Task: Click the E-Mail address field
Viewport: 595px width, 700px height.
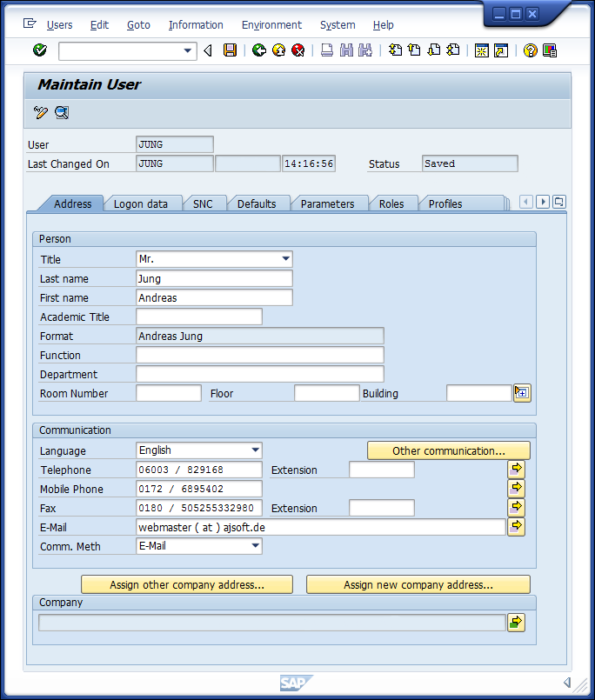Action: pos(321,527)
